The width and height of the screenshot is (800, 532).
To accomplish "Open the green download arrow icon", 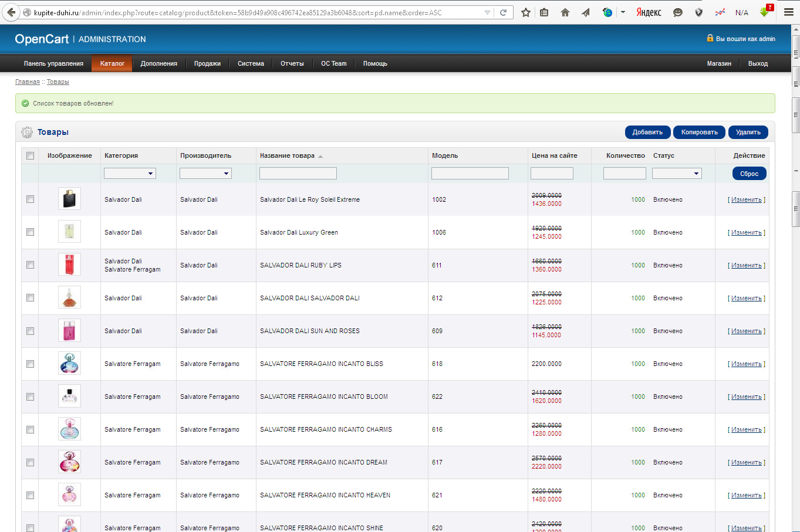I will [x=765, y=12].
